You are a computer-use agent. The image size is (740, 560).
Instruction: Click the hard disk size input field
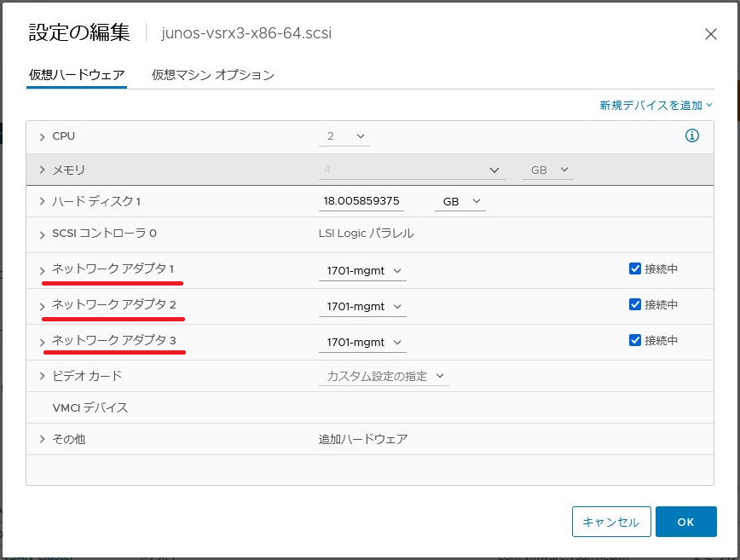[x=361, y=202]
